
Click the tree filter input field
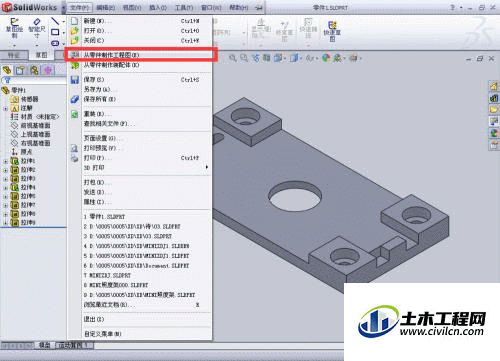[x=38, y=80]
